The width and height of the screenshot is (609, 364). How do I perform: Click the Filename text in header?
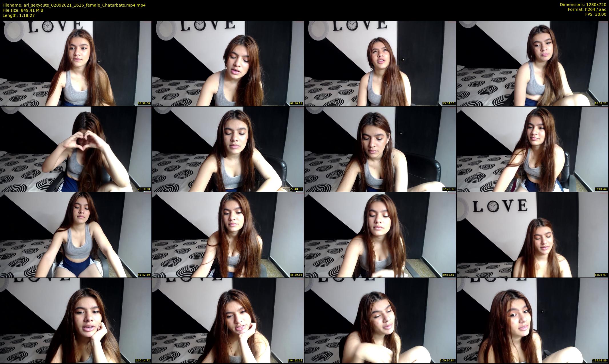[x=74, y=5]
